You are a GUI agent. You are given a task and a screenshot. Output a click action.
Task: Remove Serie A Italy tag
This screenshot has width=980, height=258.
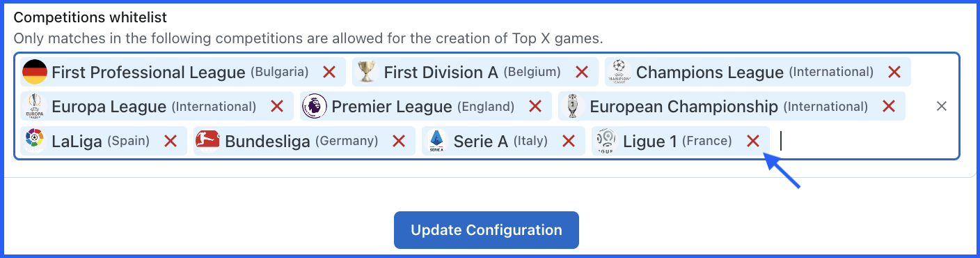[x=569, y=141]
